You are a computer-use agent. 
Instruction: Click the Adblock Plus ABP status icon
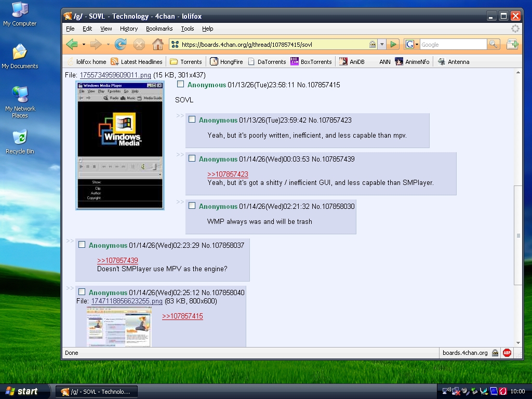[507, 353]
